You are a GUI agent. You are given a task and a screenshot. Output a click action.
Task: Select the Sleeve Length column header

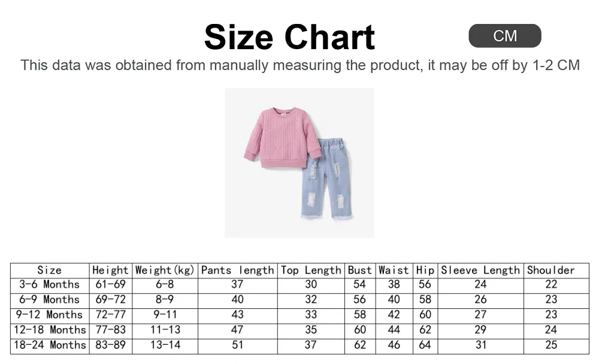tap(480, 271)
